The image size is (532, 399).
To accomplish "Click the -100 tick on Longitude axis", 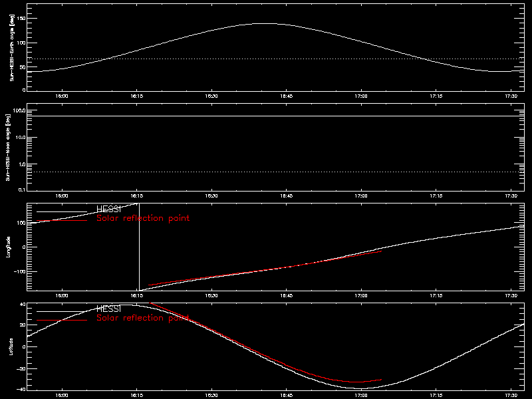I will coord(20,272).
